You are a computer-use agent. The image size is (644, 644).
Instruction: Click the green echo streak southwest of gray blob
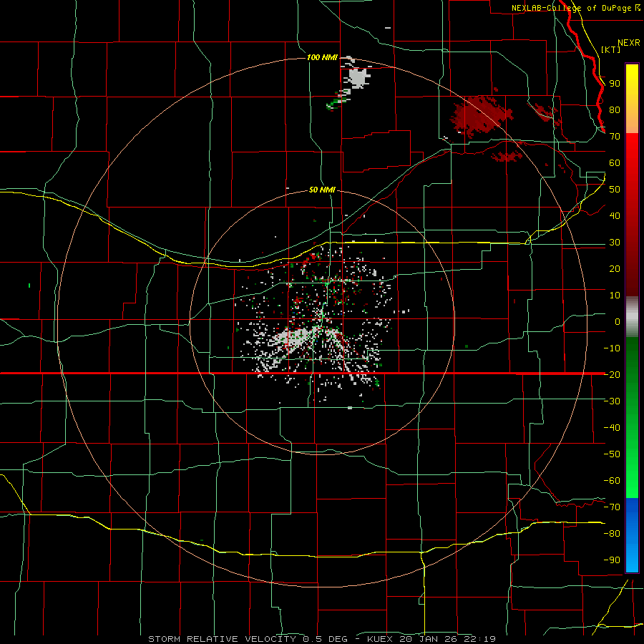tap(337, 102)
